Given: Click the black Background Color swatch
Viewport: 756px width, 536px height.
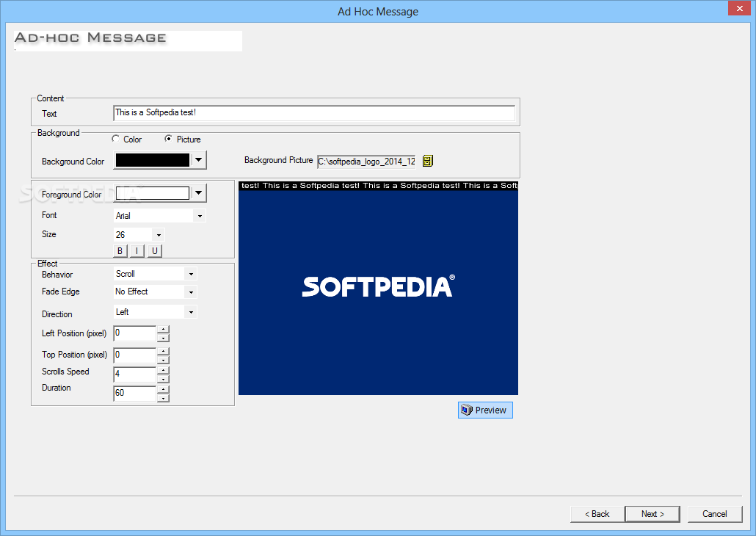Looking at the screenshot, I should (x=153, y=160).
